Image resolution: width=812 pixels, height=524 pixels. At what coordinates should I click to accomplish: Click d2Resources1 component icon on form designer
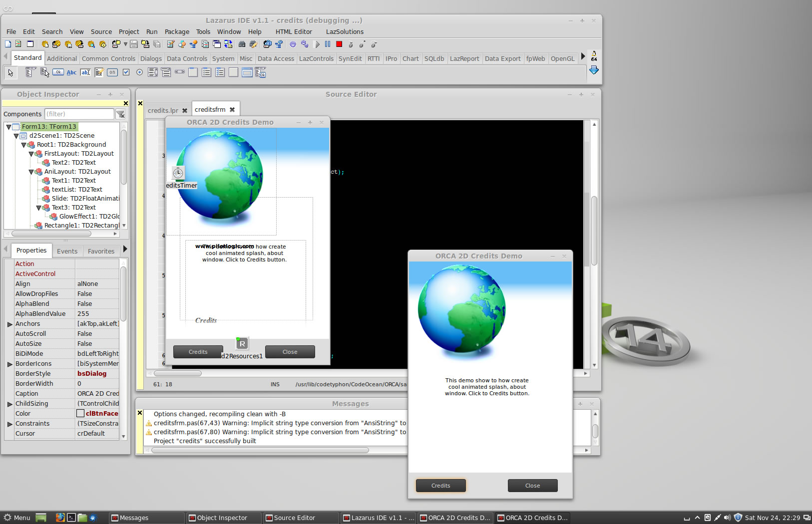tap(242, 343)
